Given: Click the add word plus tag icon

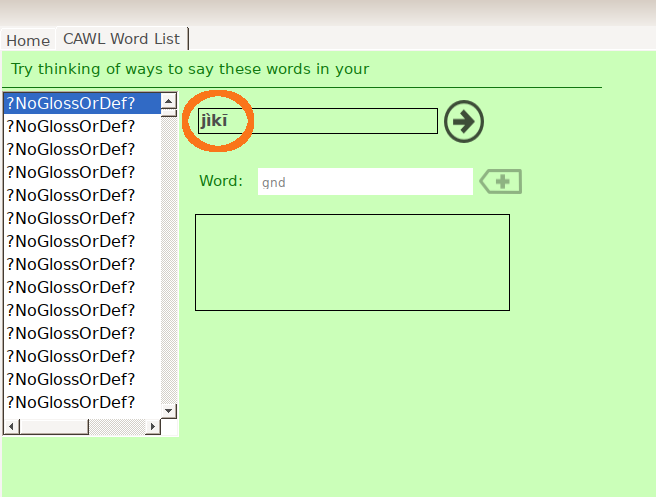Looking at the screenshot, I should coord(501,182).
